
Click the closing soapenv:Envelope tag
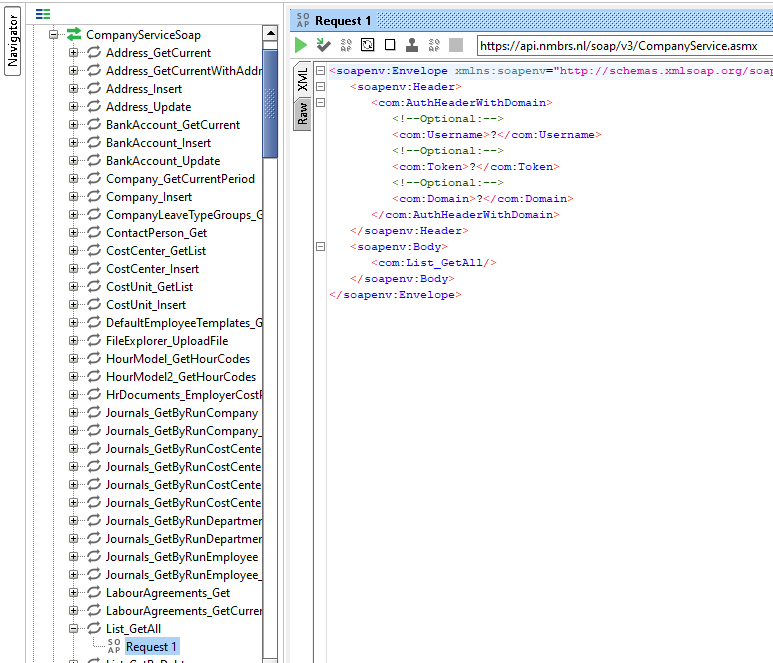click(395, 295)
